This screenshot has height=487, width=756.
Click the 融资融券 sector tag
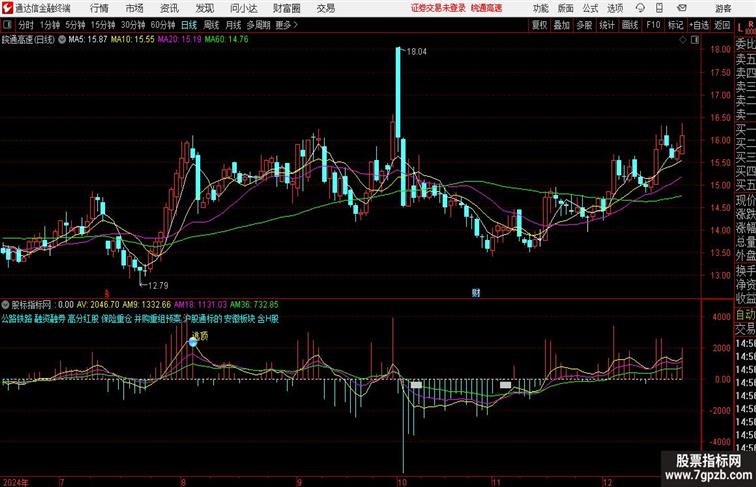click(x=50, y=319)
